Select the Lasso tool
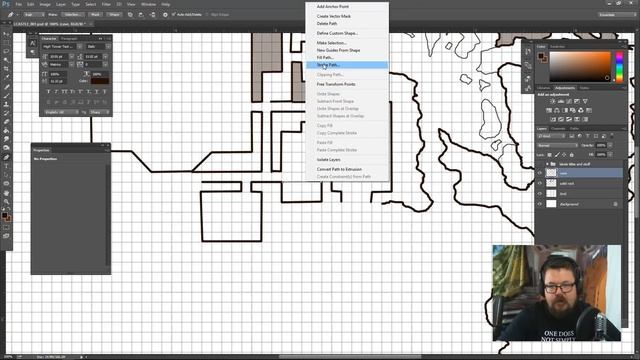This screenshot has width=640, height=360. coord(6,51)
